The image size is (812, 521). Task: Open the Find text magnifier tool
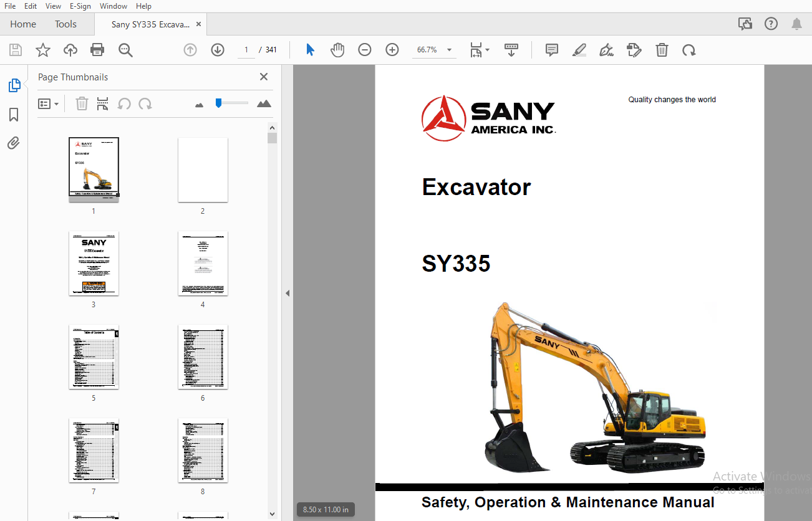click(x=125, y=50)
